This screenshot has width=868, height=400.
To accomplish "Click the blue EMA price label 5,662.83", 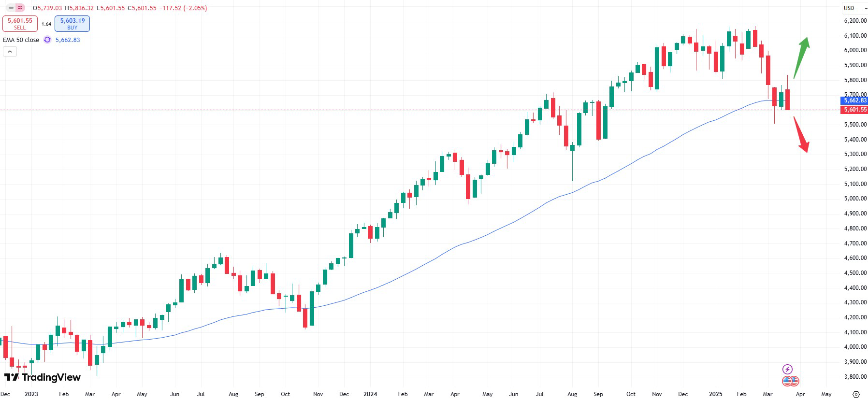I will click(854, 100).
